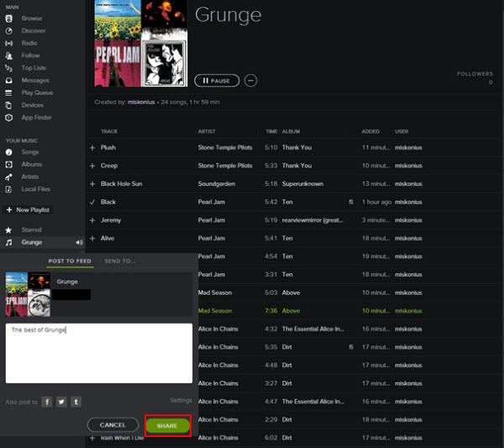Image resolution: width=504 pixels, height=448 pixels.
Task: Open creator miskonius profile link
Action: pyautogui.click(x=141, y=102)
